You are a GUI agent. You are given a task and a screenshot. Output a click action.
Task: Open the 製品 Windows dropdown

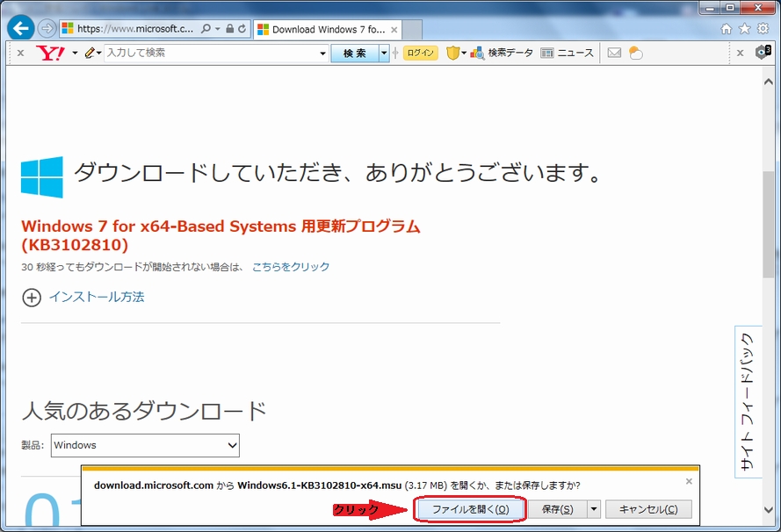coord(145,445)
